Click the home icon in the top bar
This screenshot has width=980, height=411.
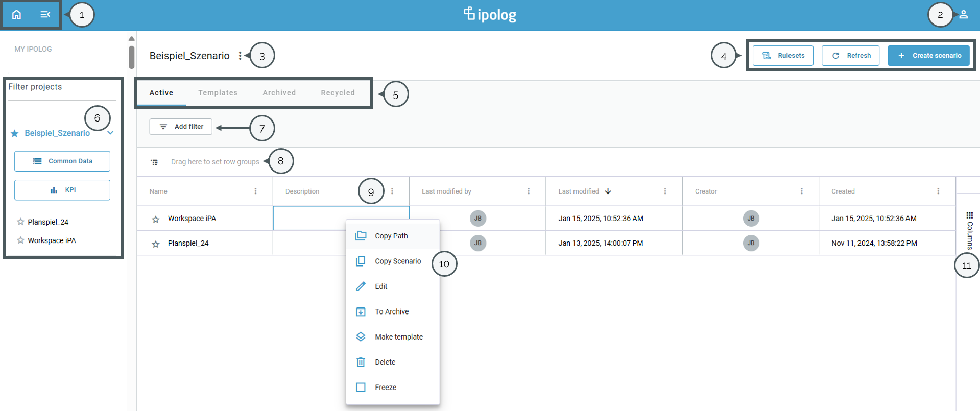point(17,14)
